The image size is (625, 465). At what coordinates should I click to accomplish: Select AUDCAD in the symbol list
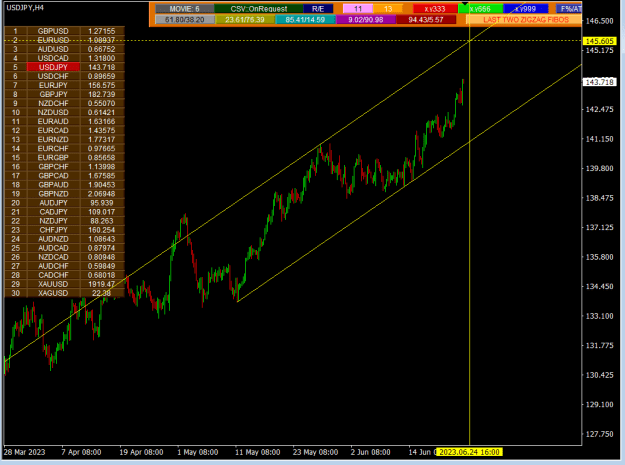(53, 248)
